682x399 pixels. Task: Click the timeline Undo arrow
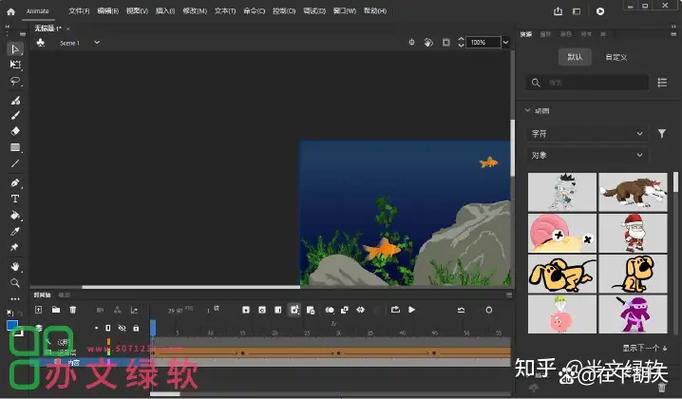click(x=461, y=310)
